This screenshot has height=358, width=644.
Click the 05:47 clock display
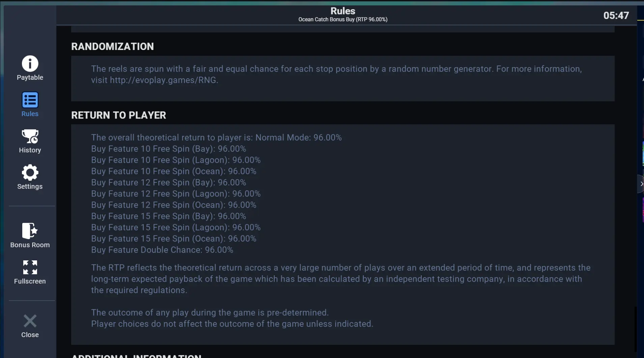tap(616, 16)
